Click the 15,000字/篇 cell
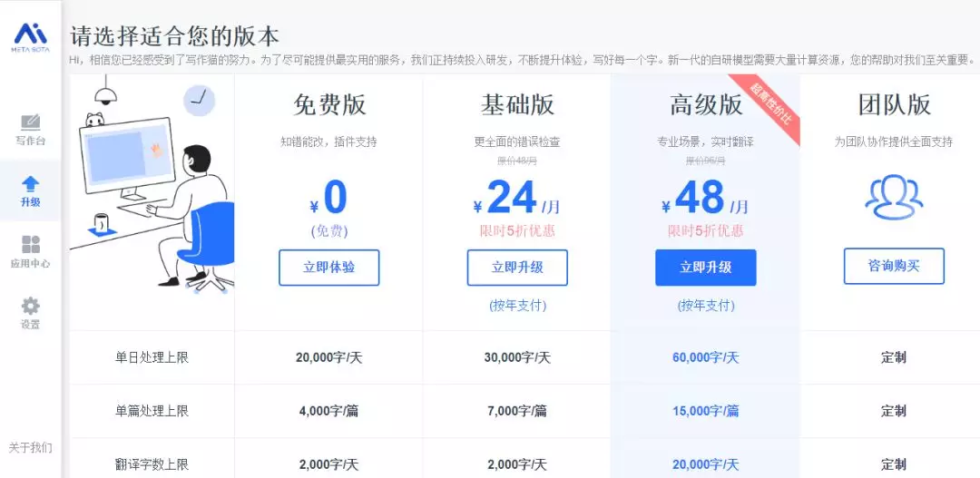Image resolution: width=980 pixels, height=478 pixels. pyautogui.click(x=706, y=411)
